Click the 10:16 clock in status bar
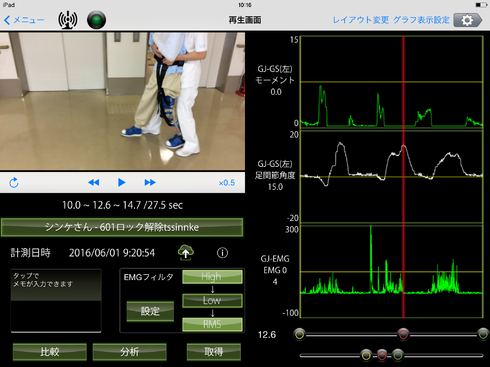 click(x=245, y=5)
